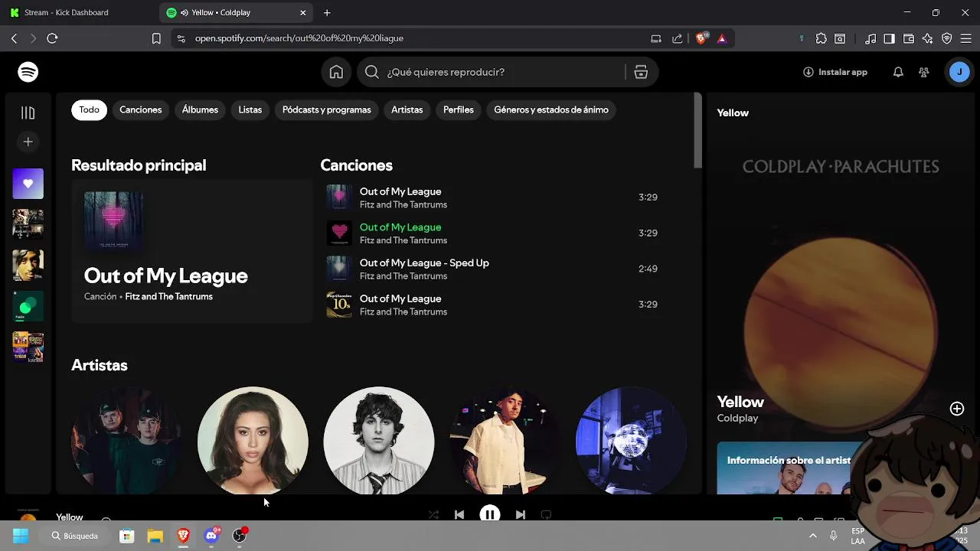Skip to the previous track
The width and height of the screenshot is (980, 551).
(459, 515)
